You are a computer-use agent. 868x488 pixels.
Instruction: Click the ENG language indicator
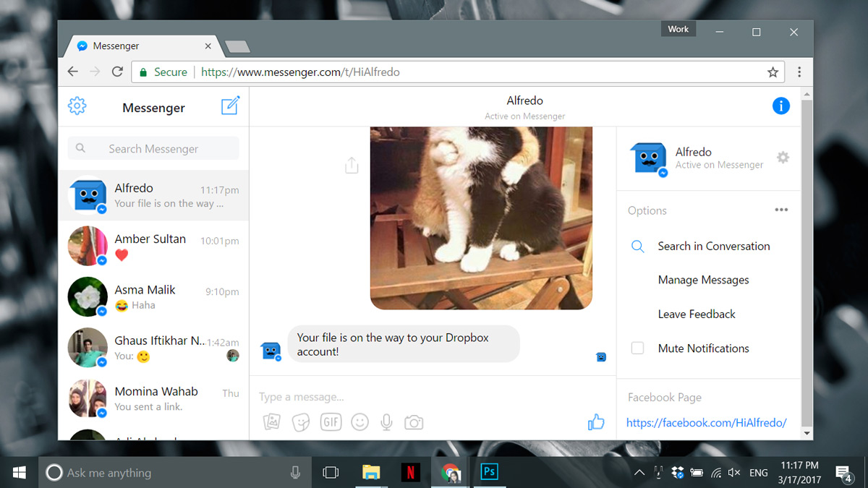pos(758,473)
